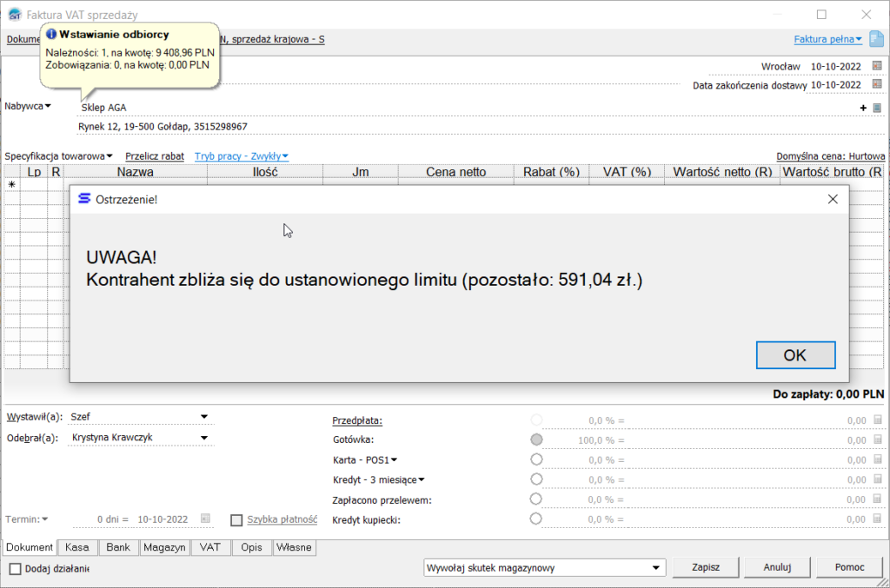
Task: Open the calendar next to Wrocław date
Action: point(877,66)
